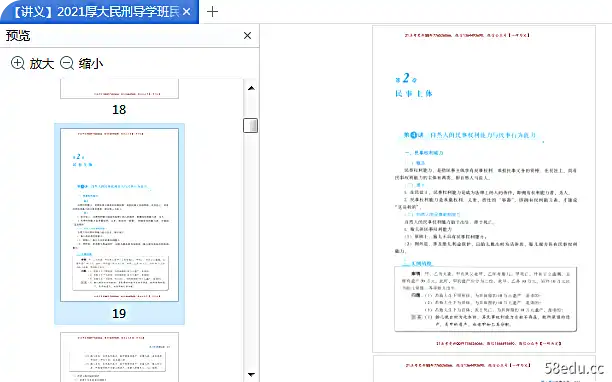Click page number label 18
Viewport: 612px width, 382px height.
click(x=119, y=110)
